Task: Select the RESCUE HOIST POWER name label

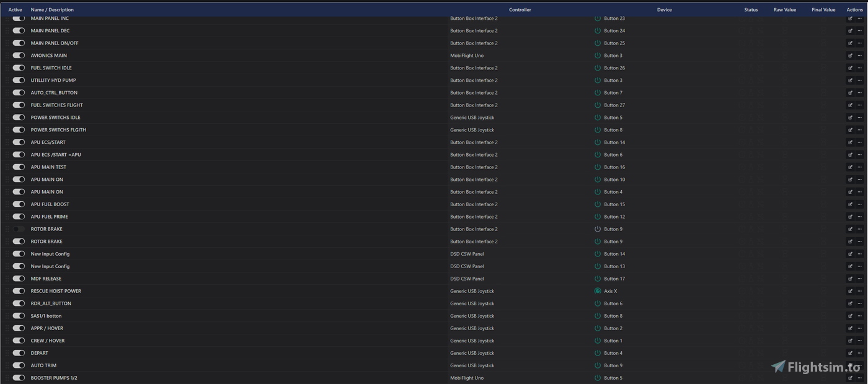Action: 56,291
